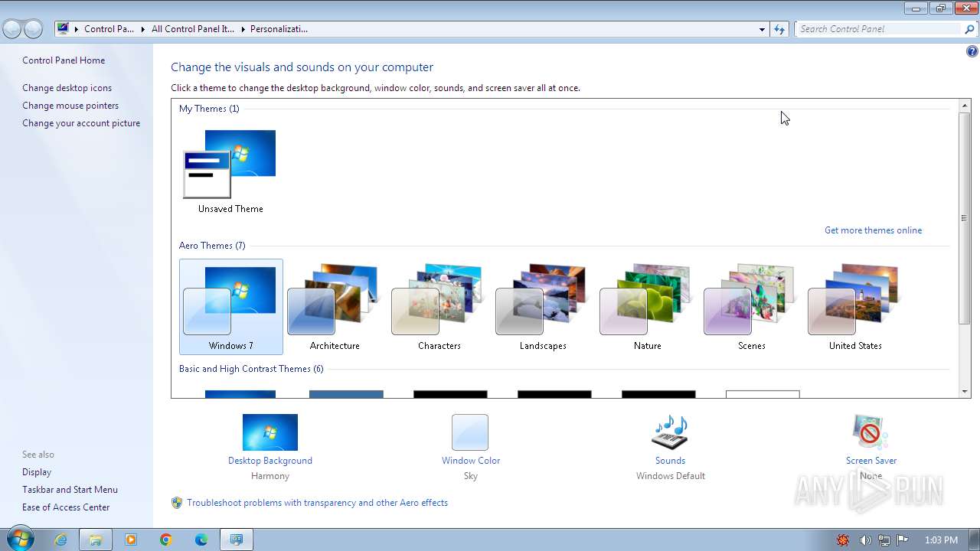Image resolution: width=980 pixels, height=551 pixels.
Task: Expand the address bar history dropdown
Action: pyautogui.click(x=762, y=29)
